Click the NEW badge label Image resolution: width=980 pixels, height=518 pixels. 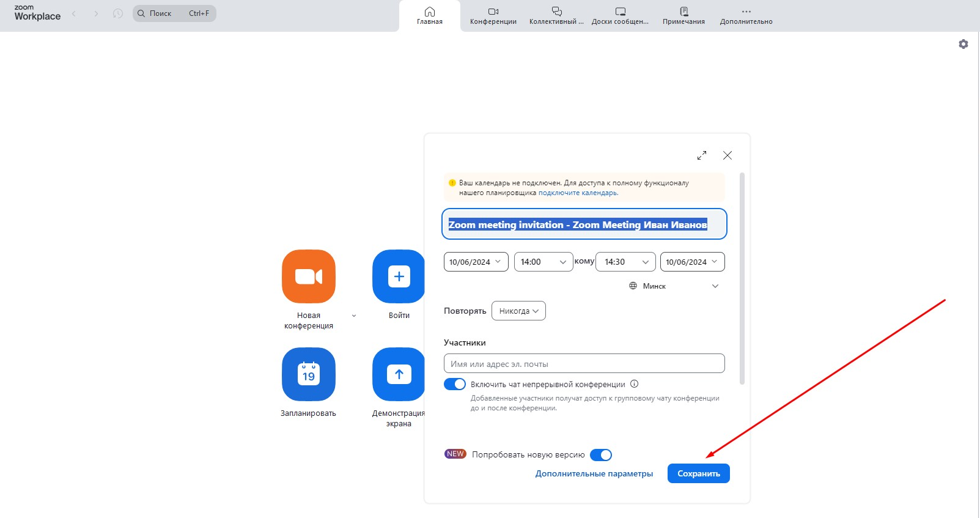(x=455, y=454)
